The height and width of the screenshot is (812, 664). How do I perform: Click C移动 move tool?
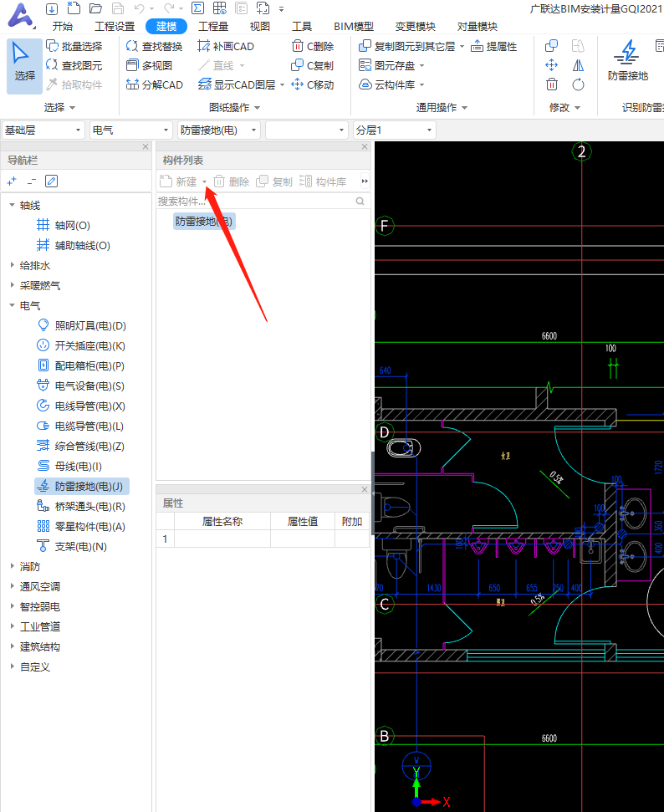[312, 84]
